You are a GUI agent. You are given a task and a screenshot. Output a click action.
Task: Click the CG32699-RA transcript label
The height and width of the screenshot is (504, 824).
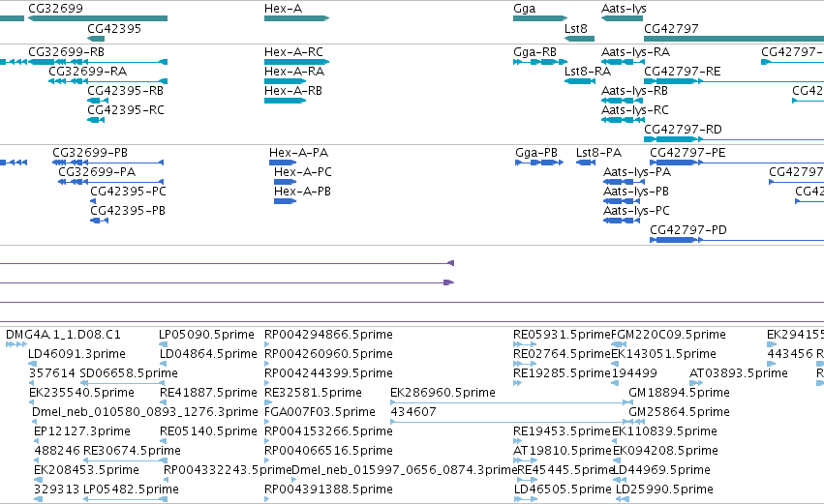[x=88, y=72]
